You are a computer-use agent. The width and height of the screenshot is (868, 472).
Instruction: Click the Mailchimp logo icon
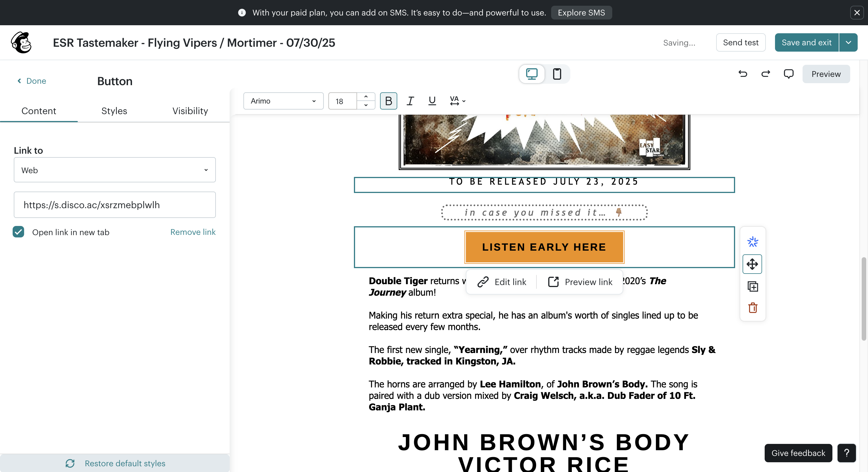coord(21,43)
